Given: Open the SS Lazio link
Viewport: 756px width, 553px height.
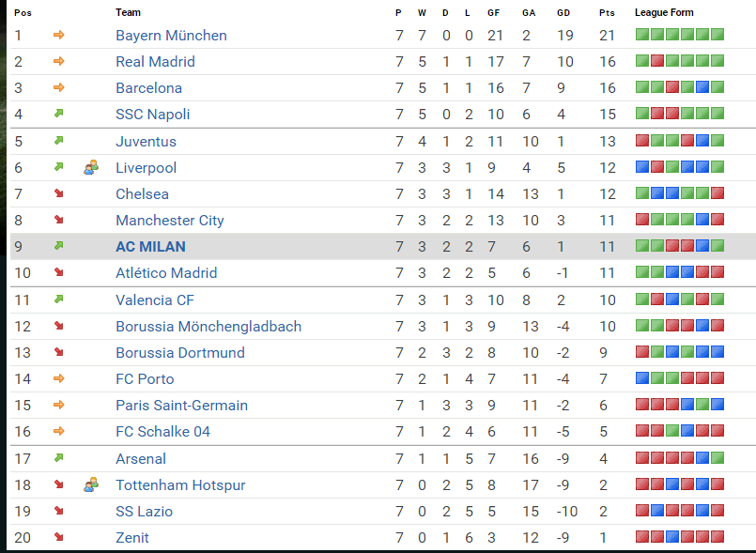Looking at the screenshot, I should (144, 512).
